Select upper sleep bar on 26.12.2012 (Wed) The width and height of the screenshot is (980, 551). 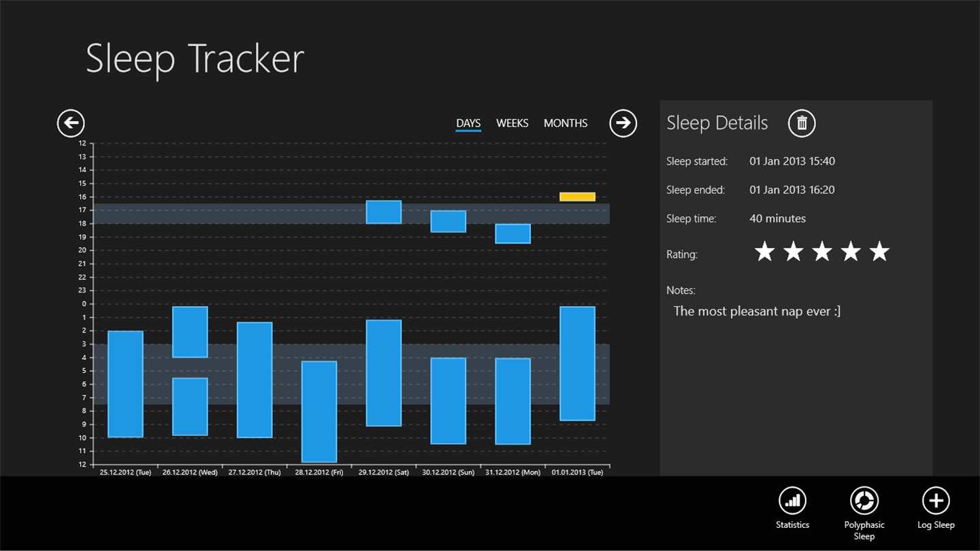(x=190, y=332)
